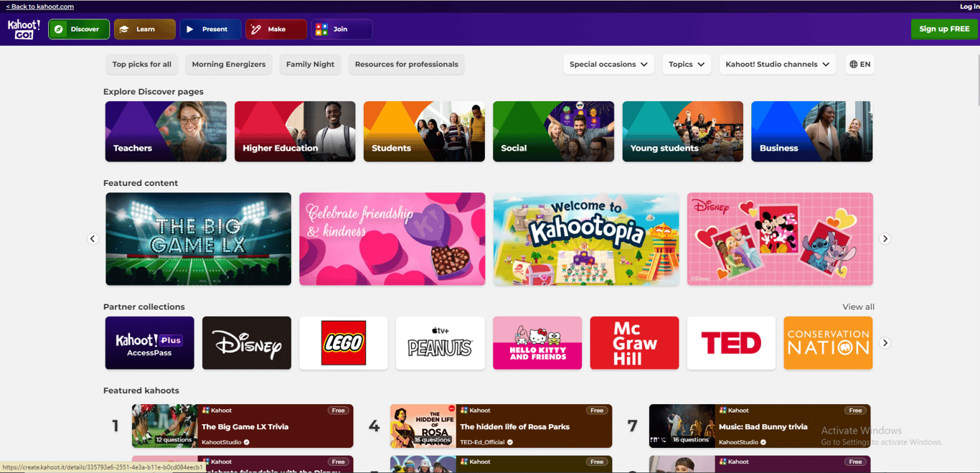Image resolution: width=980 pixels, height=473 pixels.
Task: Click the globe language icon
Action: [x=853, y=65]
